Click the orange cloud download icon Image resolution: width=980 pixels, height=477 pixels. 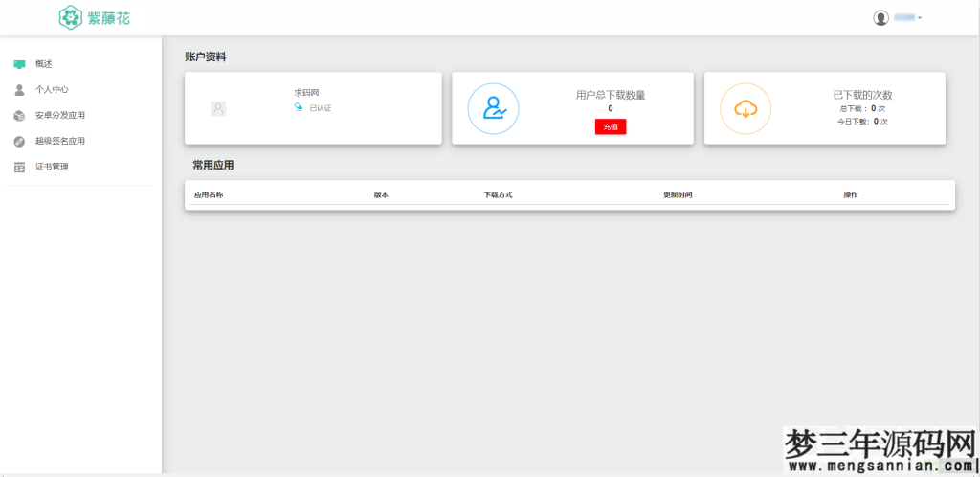coord(746,108)
